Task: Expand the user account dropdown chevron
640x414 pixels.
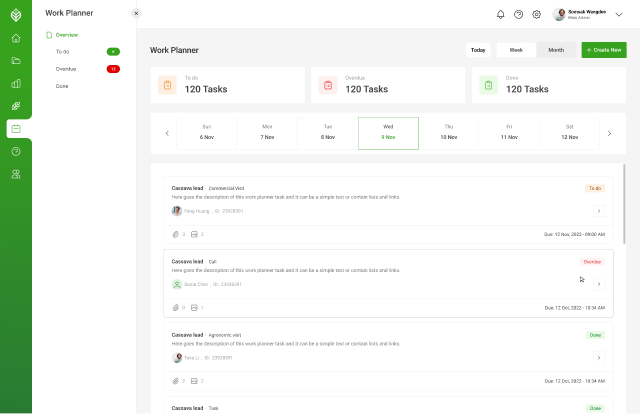Action: pyautogui.click(x=619, y=15)
